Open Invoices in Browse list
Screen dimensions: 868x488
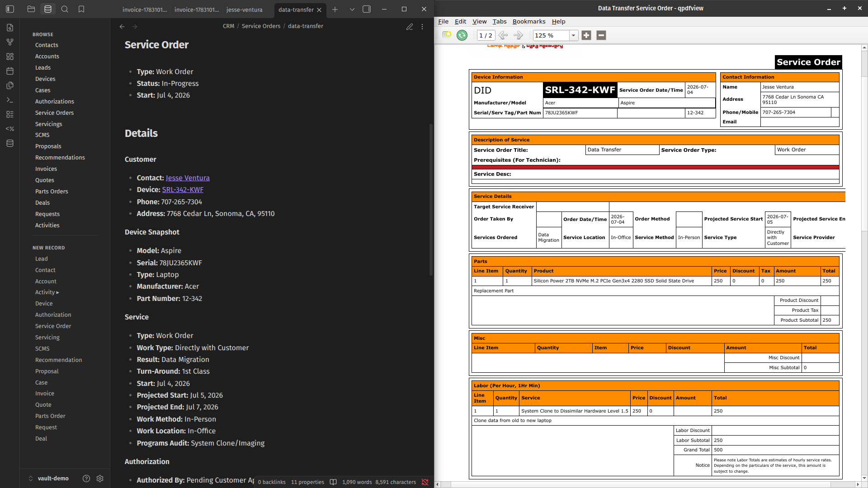coord(46,169)
